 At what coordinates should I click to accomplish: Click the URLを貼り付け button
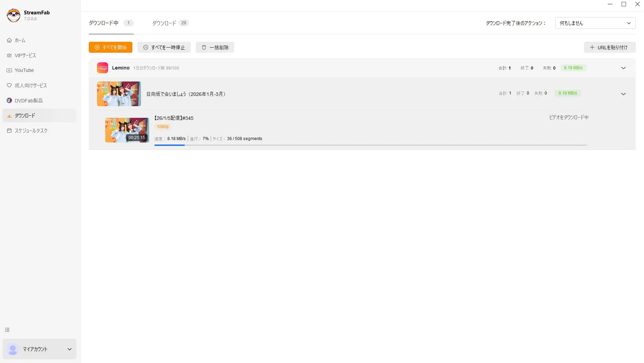click(x=610, y=47)
